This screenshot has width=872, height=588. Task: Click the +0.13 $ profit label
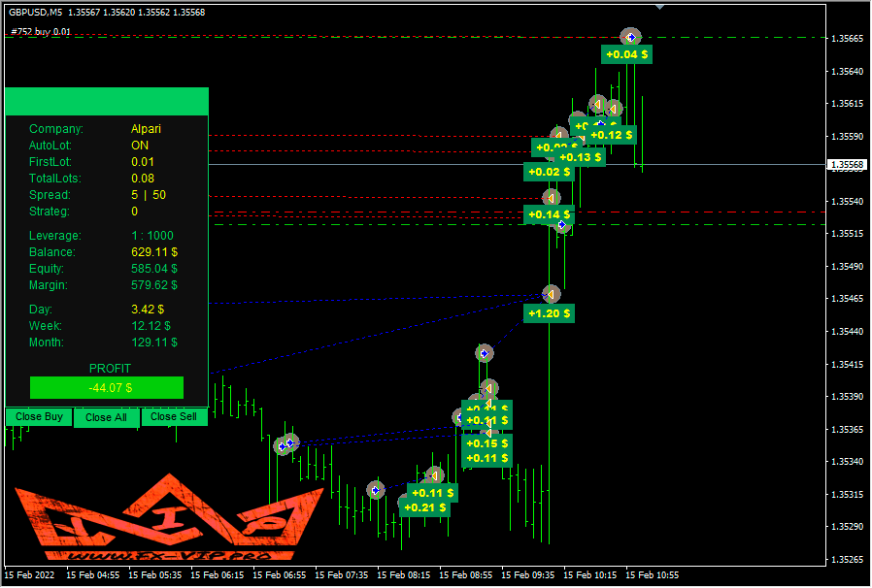click(581, 157)
